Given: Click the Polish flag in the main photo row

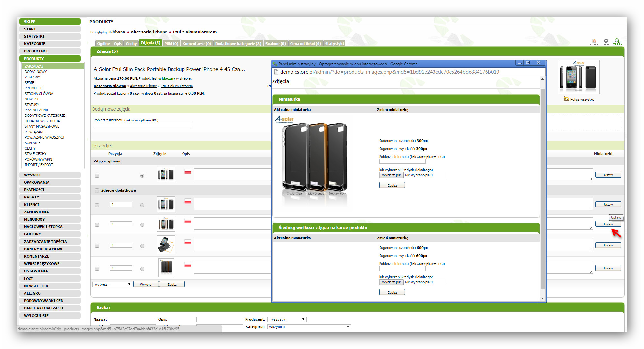Looking at the screenshot, I should click(188, 172).
